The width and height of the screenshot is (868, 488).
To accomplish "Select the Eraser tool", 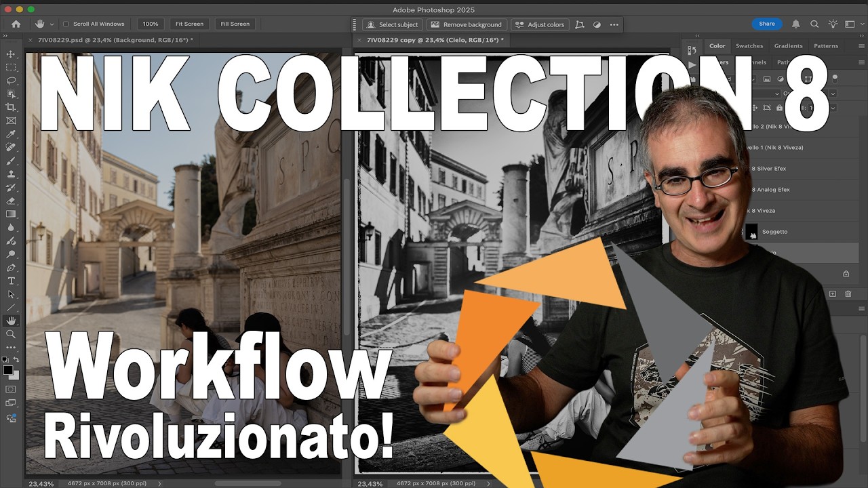I will 11,201.
